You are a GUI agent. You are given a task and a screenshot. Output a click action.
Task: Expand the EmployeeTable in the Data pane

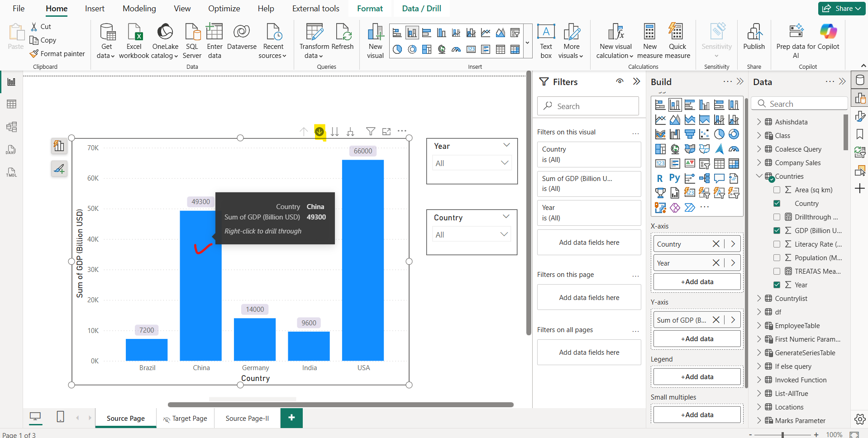pos(759,325)
